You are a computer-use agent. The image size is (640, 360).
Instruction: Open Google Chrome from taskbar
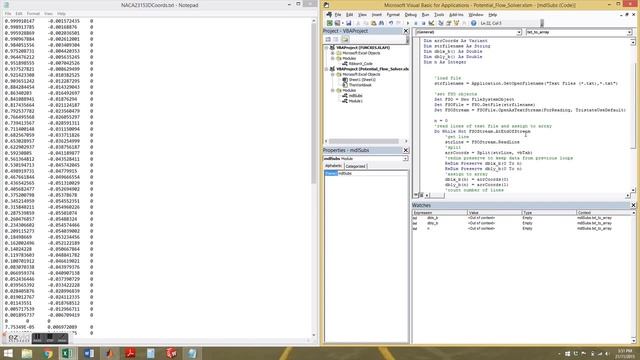[x=48, y=353]
